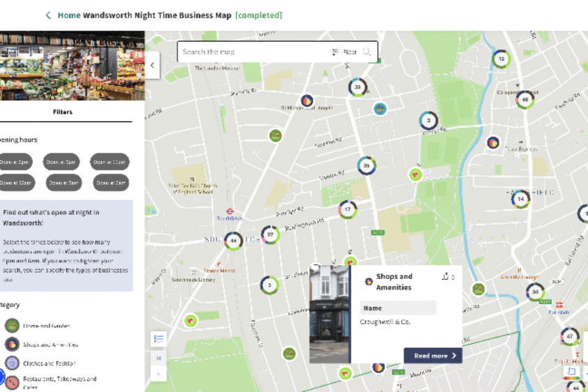The image size is (588, 392).
Task: Click The London Mosque map label
Action: (217, 68)
